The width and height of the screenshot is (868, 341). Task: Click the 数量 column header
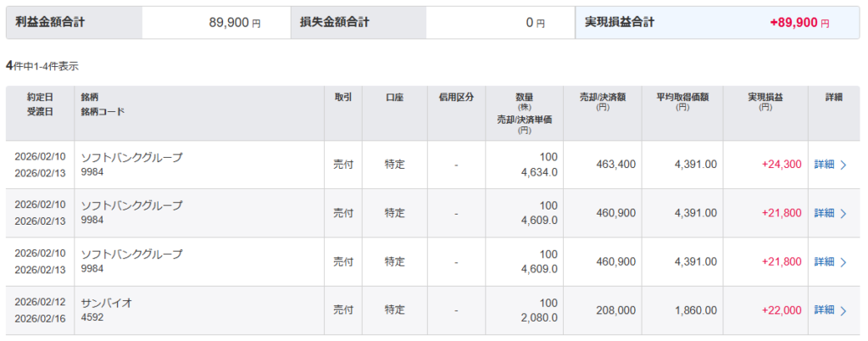point(524,98)
